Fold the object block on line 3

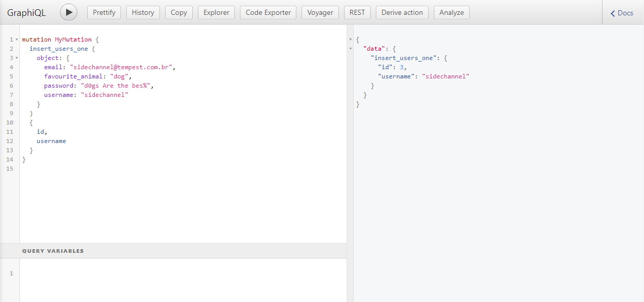point(17,58)
